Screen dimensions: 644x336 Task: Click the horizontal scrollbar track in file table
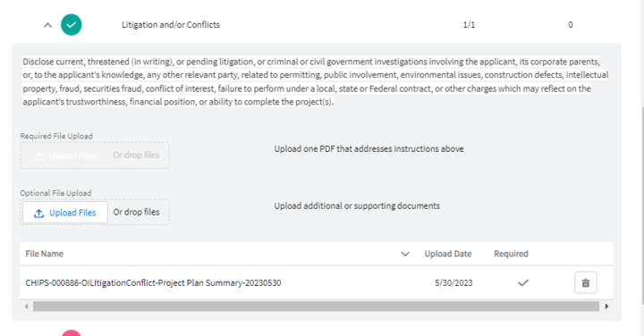point(316,306)
